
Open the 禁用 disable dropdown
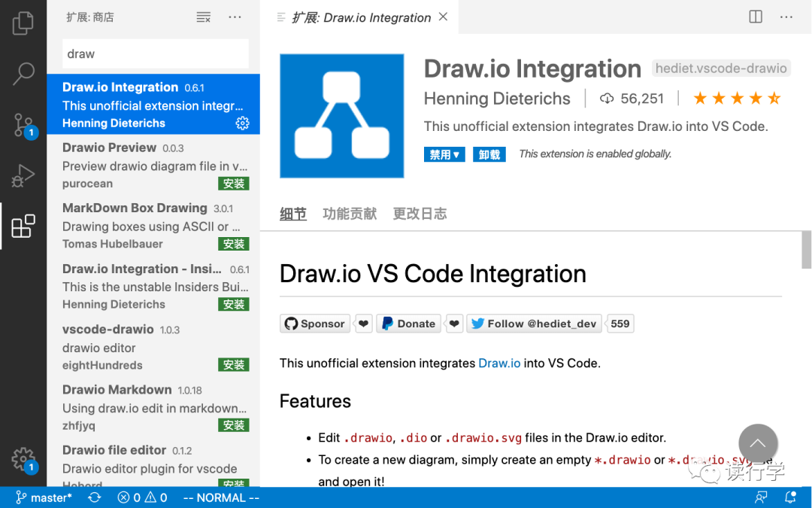click(444, 154)
